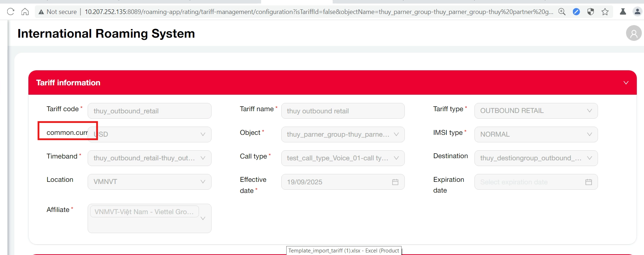Click the Tariff name text field
Viewport: 644px width, 255px height.
pos(342,111)
